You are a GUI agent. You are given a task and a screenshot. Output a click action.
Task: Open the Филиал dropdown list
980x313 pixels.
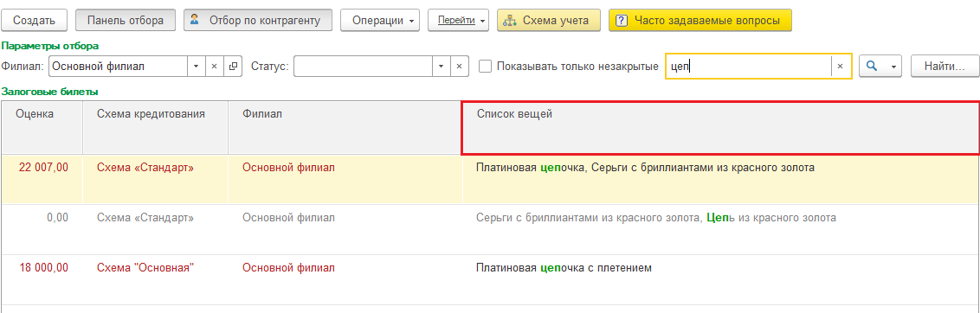pyautogui.click(x=196, y=67)
